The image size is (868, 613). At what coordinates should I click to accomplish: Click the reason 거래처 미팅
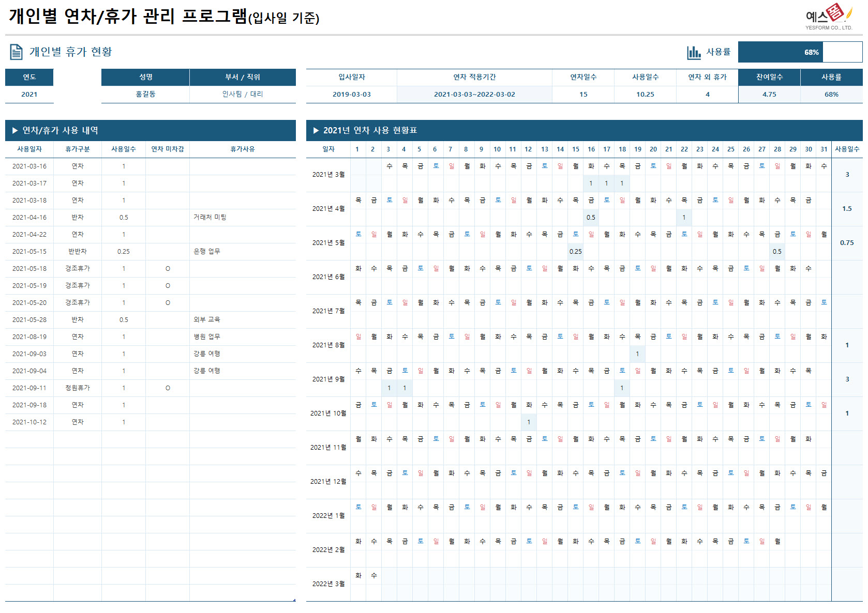pos(210,217)
